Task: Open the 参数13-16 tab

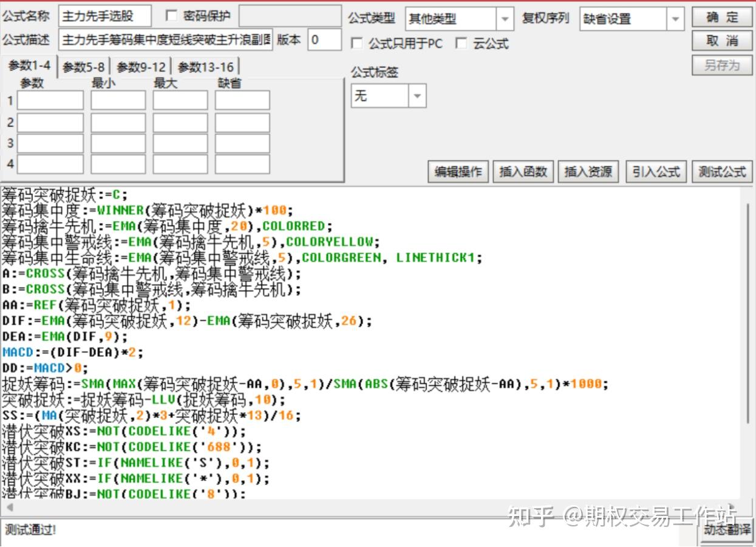Action: pos(206,67)
